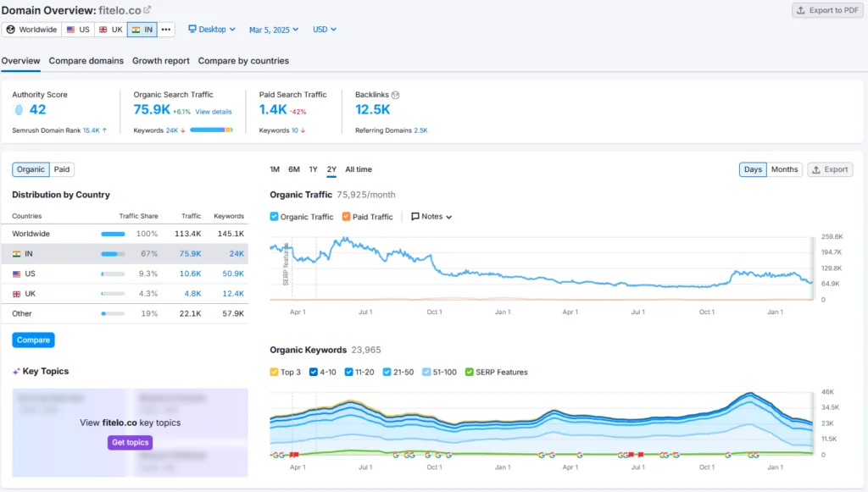This screenshot has height=492, width=868.
Task: Click Backlinks 12.5K value
Action: 373,109
